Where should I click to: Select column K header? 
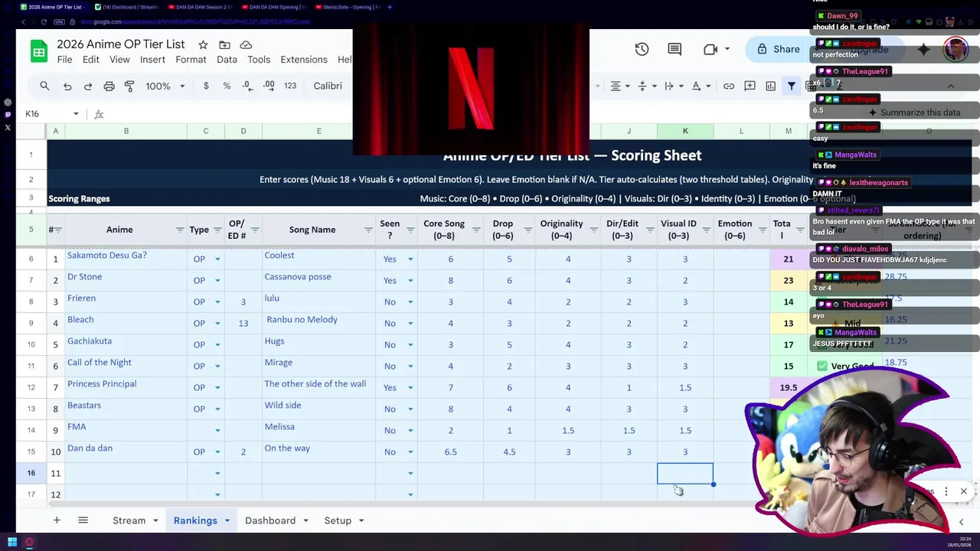coord(685,131)
